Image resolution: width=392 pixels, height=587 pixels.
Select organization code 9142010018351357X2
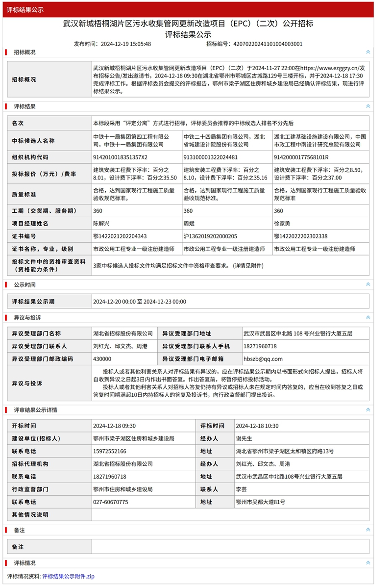pos(120,157)
